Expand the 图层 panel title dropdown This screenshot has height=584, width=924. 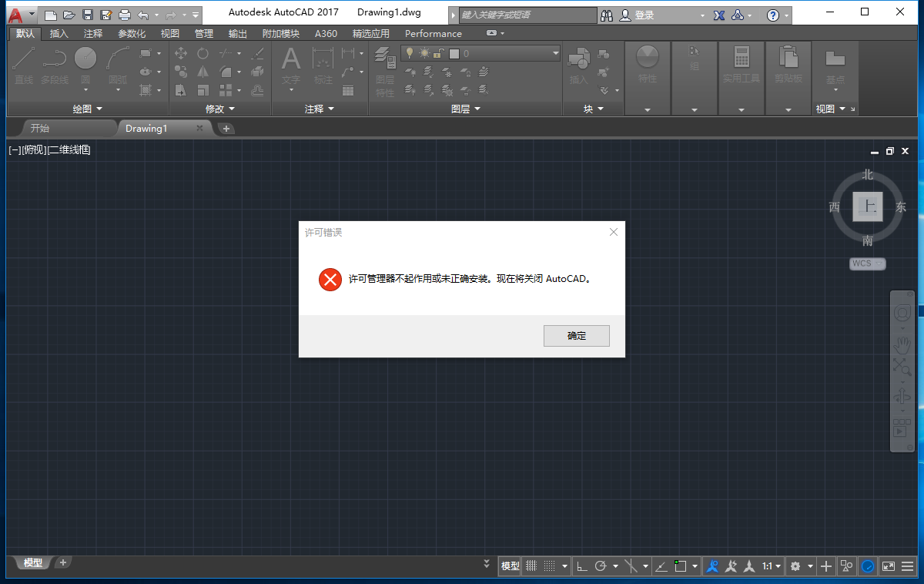[465, 109]
